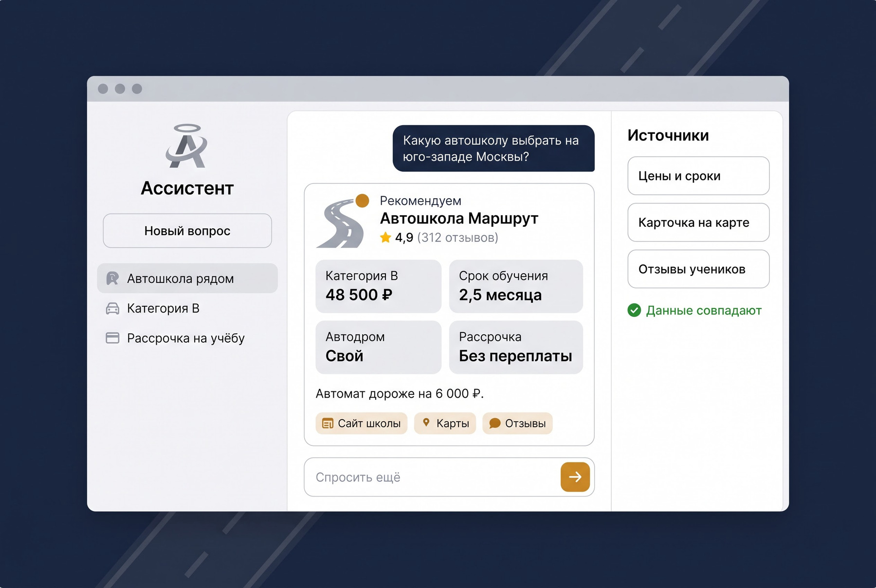Open the Цены и сроки source
The width and height of the screenshot is (876, 588).
[698, 176]
